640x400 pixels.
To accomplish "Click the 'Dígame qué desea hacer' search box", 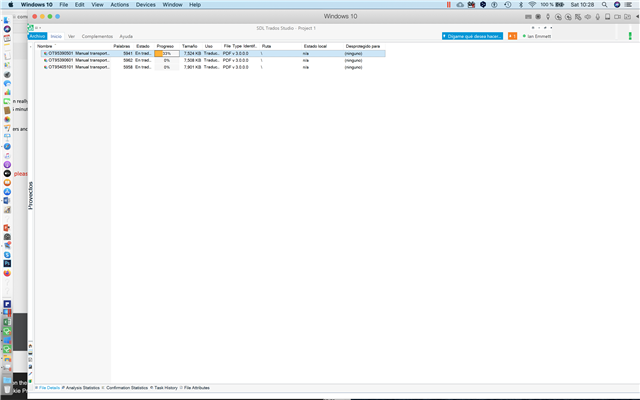I will click(473, 36).
